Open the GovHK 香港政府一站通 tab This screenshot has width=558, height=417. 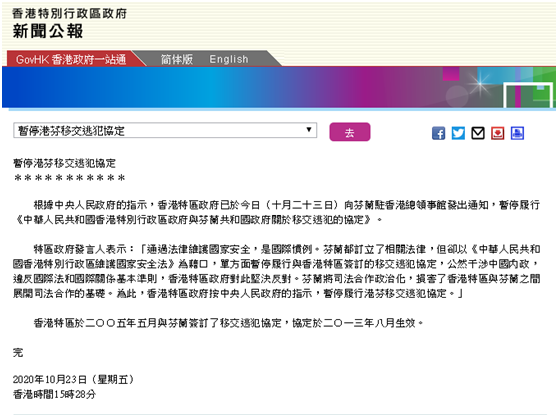(x=71, y=59)
